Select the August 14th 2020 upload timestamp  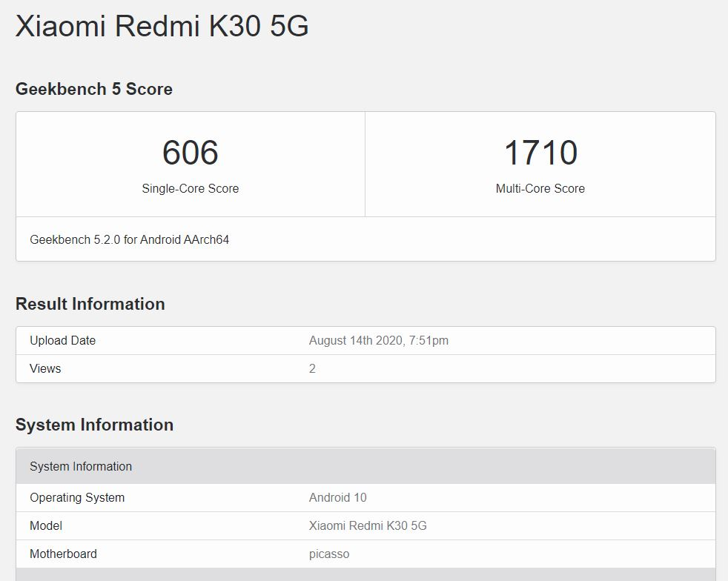tap(378, 340)
